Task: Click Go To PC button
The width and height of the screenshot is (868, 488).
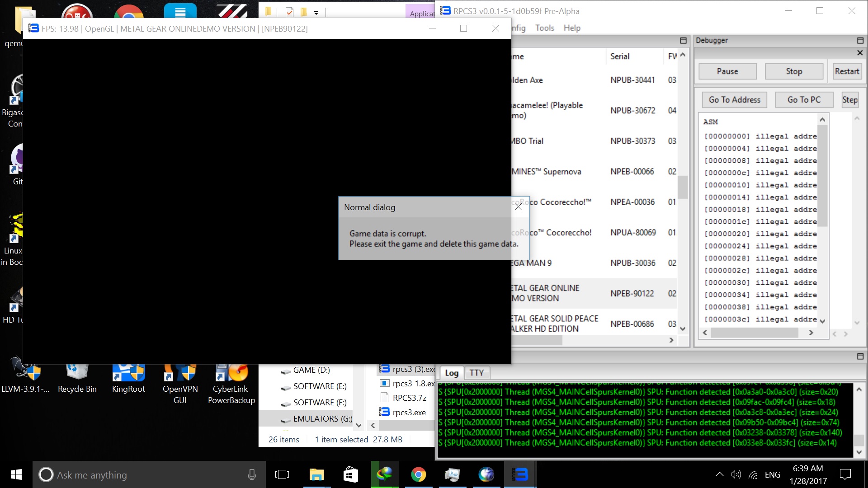Action: [x=803, y=100]
